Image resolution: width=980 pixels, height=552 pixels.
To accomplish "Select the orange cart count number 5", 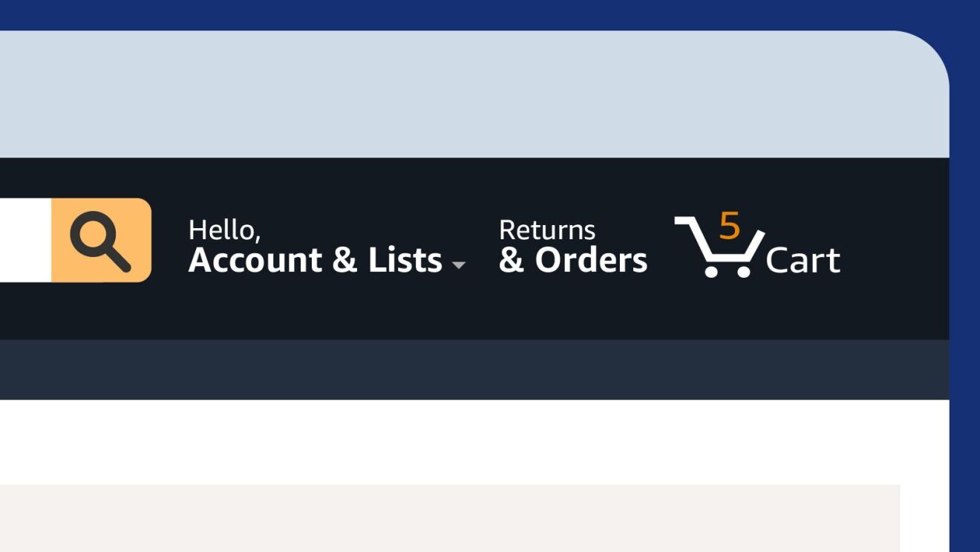I will (x=730, y=226).
